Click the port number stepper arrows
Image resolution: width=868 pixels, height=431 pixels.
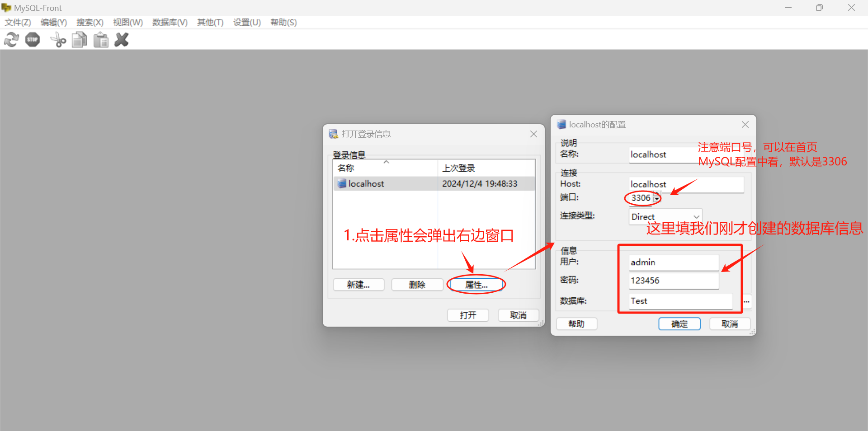point(656,197)
